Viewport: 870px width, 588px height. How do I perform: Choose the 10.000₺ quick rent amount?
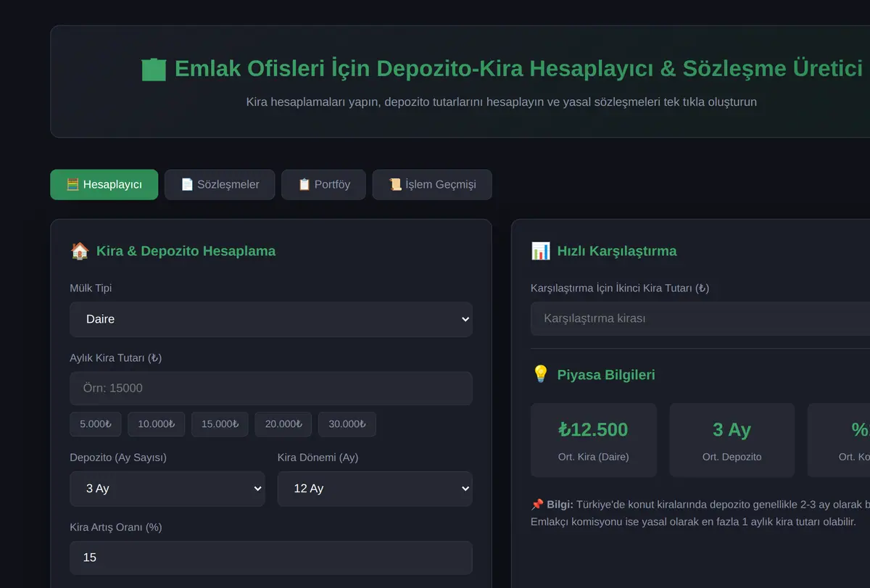157,424
